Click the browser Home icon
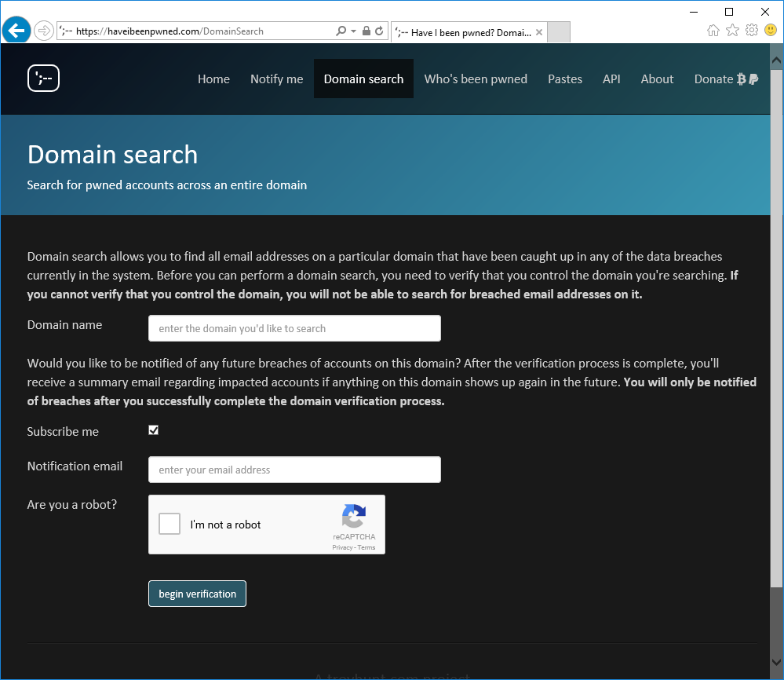 click(713, 31)
